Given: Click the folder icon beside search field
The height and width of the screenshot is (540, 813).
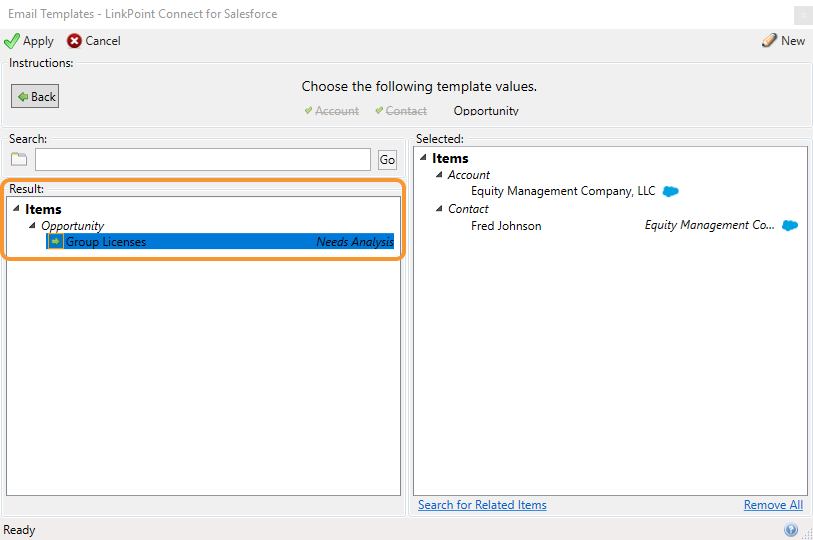Looking at the screenshot, I should [19, 159].
